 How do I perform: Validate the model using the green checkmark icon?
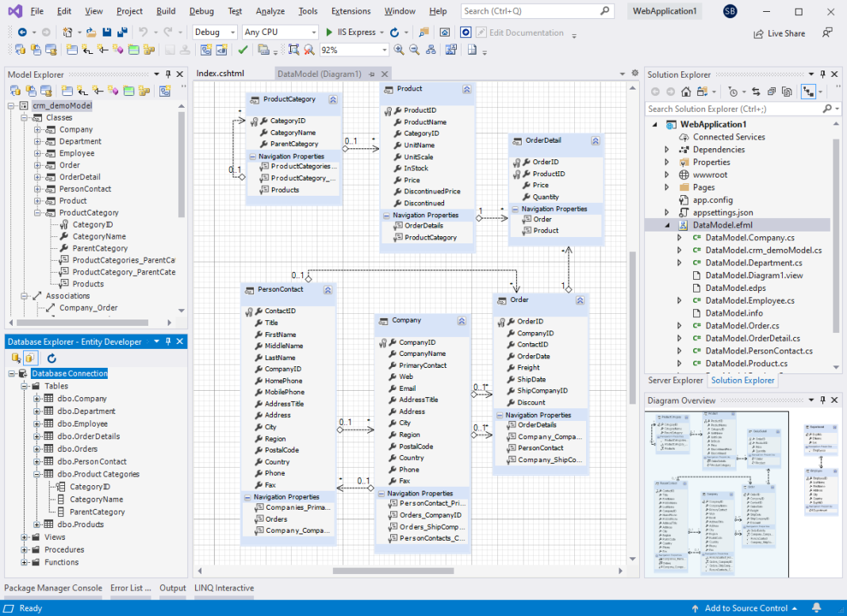(x=243, y=49)
